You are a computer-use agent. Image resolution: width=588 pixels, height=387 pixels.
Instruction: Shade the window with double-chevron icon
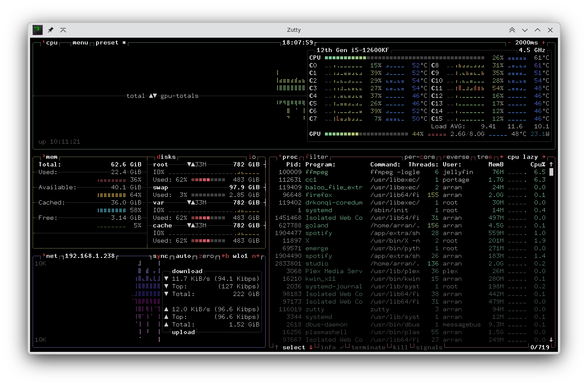tap(512, 30)
